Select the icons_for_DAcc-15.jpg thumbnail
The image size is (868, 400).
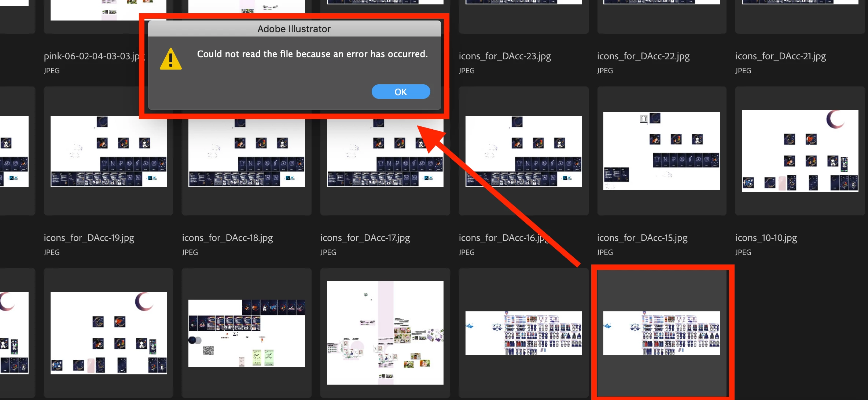[661, 151]
